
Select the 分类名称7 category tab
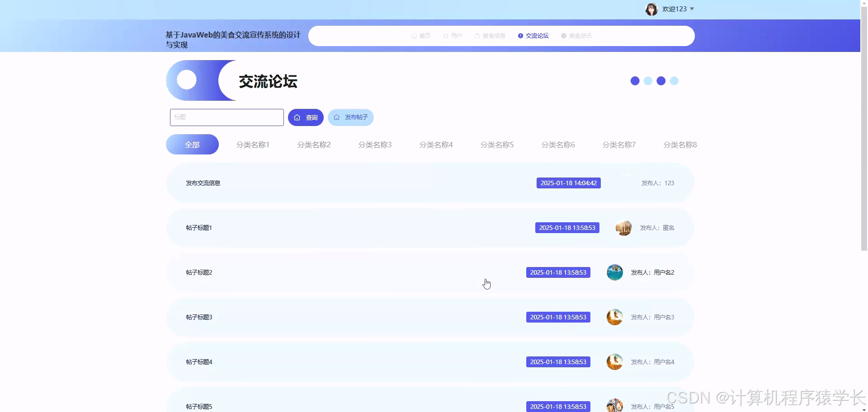[x=619, y=145]
